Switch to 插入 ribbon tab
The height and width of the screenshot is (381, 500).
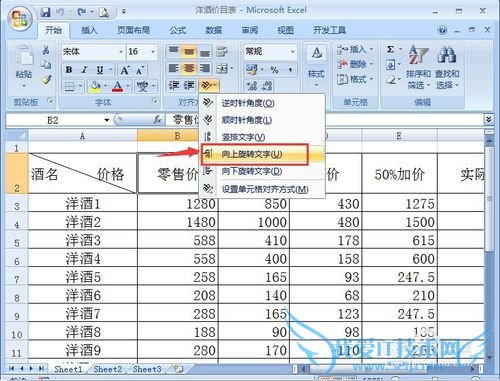click(x=89, y=30)
